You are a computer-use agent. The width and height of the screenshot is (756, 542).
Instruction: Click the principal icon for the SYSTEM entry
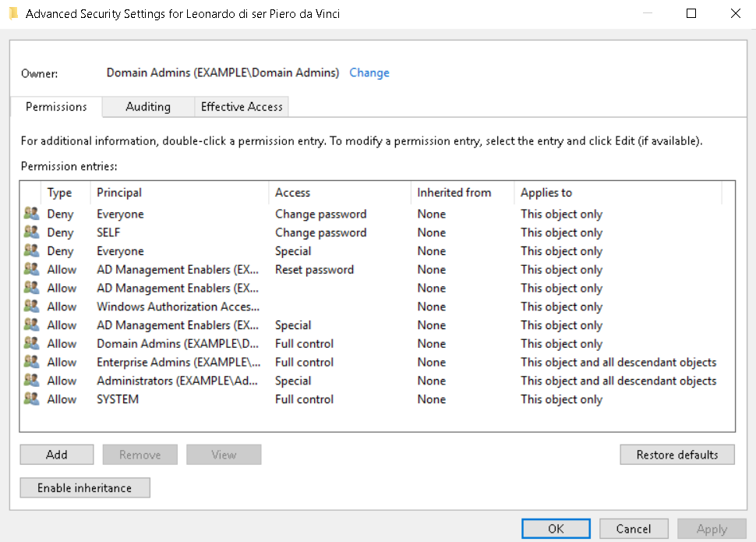[x=31, y=399]
